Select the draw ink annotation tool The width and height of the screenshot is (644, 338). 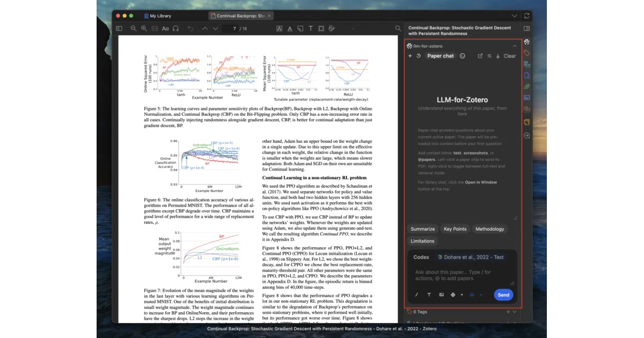click(331, 28)
